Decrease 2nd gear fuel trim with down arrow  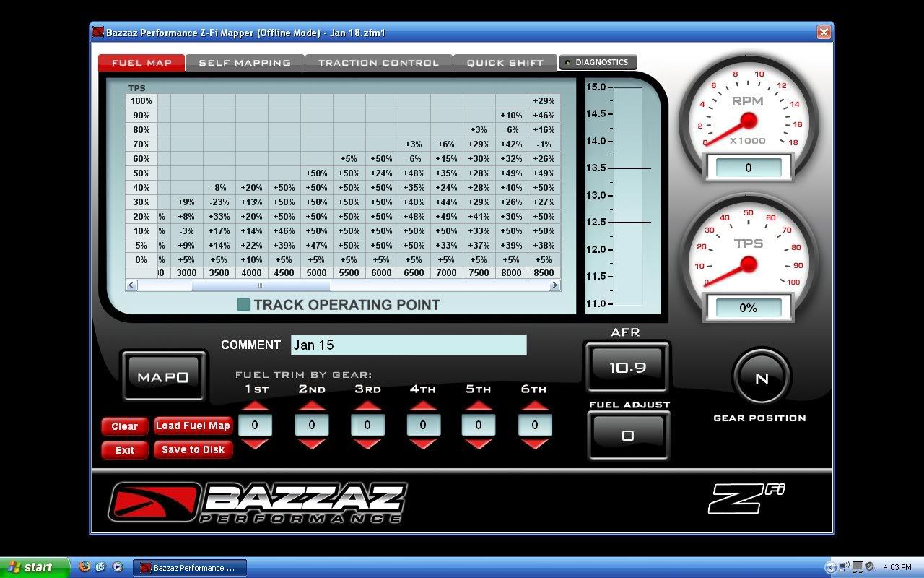[311, 444]
